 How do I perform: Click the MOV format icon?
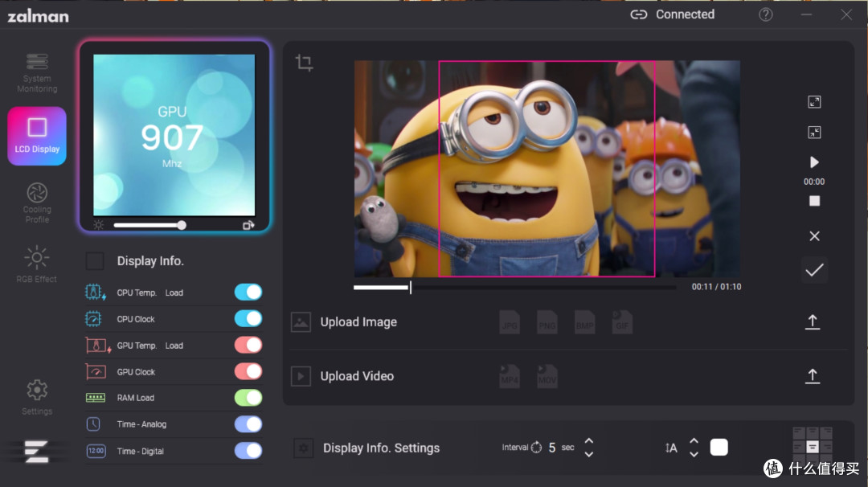547,376
